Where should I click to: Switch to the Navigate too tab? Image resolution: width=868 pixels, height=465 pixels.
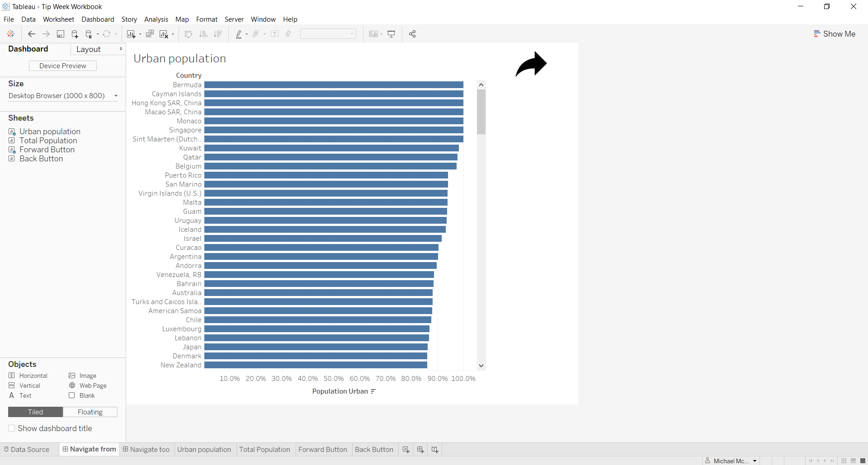pyautogui.click(x=146, y=450)
